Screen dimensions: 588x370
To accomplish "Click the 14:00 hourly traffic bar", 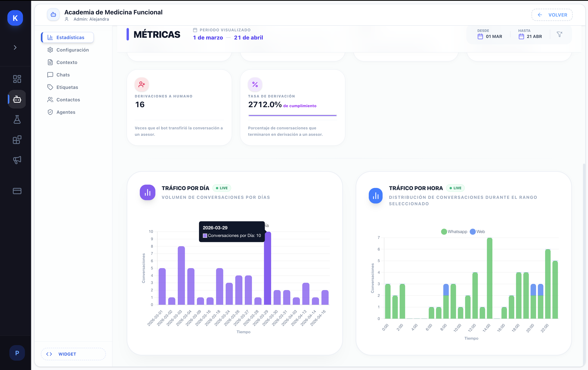I will point(490,278).
